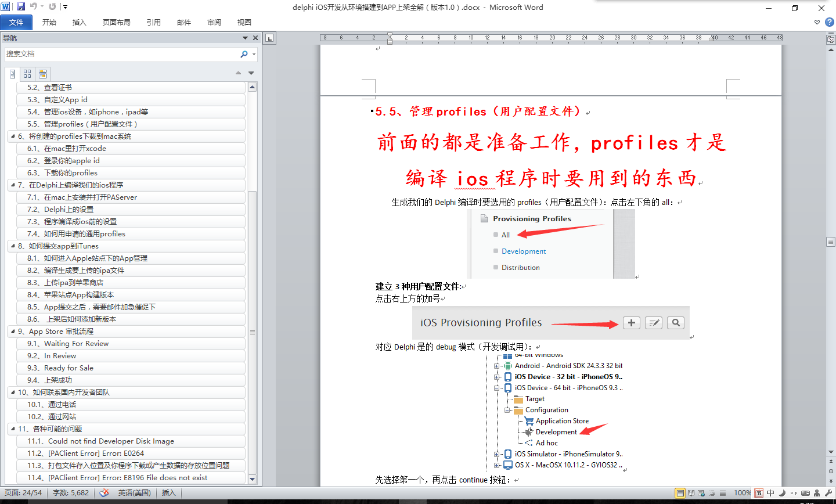This screenshot has width=836, height=504.
Task: Click the page count 页面: 24/54 in status bar
Action: 23,493
